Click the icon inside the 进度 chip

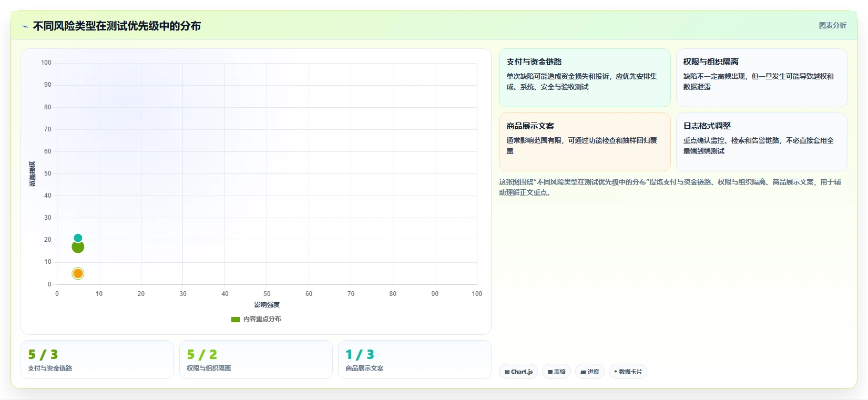[584, 372]
